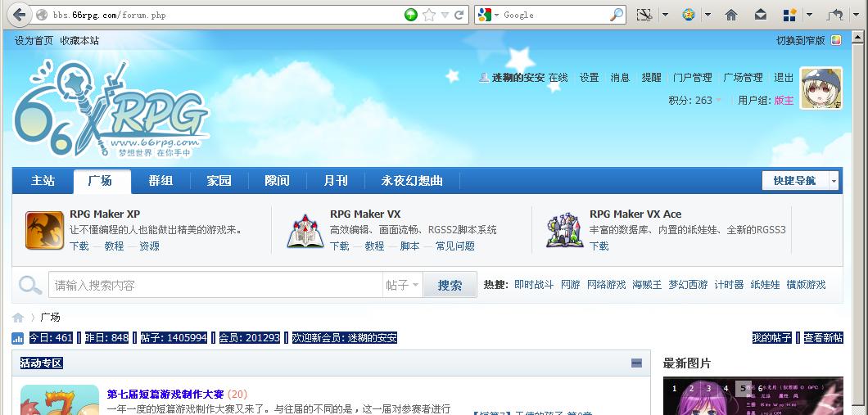Image resolution: width=868 pixels, height=415 pixels.
Task: Click the 66RPG site logo
Action: (111, 108)
